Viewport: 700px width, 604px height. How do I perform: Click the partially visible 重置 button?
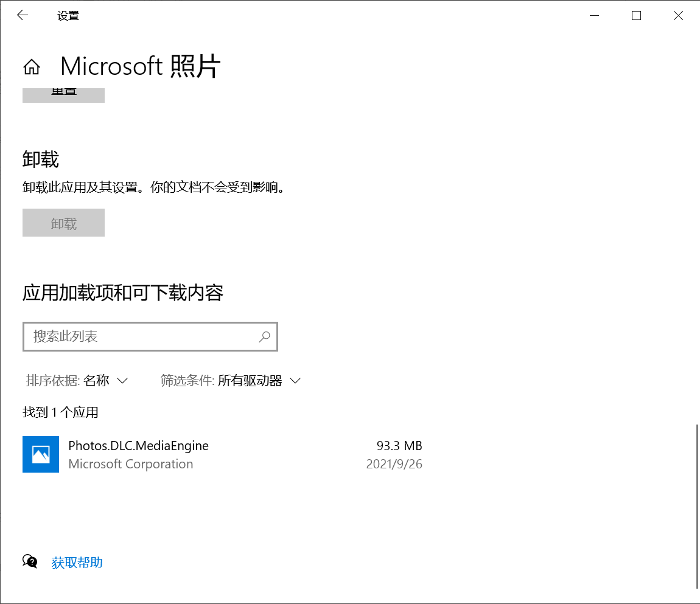click(x=63, y=95)
